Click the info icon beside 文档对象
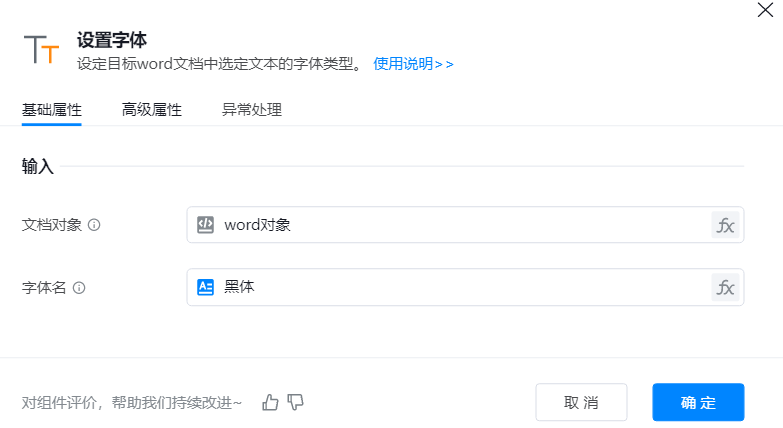This screenshot has height=428, width=783. tap(94, 225)
